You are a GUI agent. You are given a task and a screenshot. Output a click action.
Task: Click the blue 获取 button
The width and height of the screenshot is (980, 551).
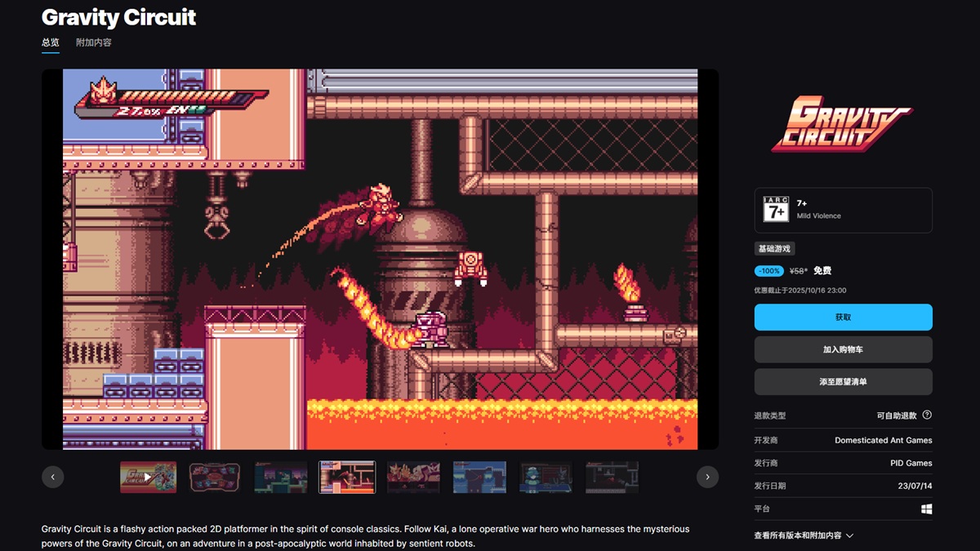coord(843,318)
